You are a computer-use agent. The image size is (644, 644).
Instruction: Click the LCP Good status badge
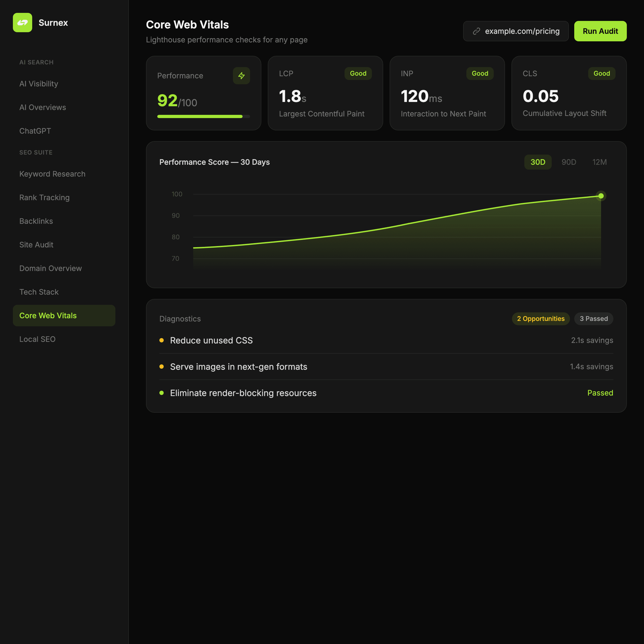pyautogui.click(x=358, y=73)
